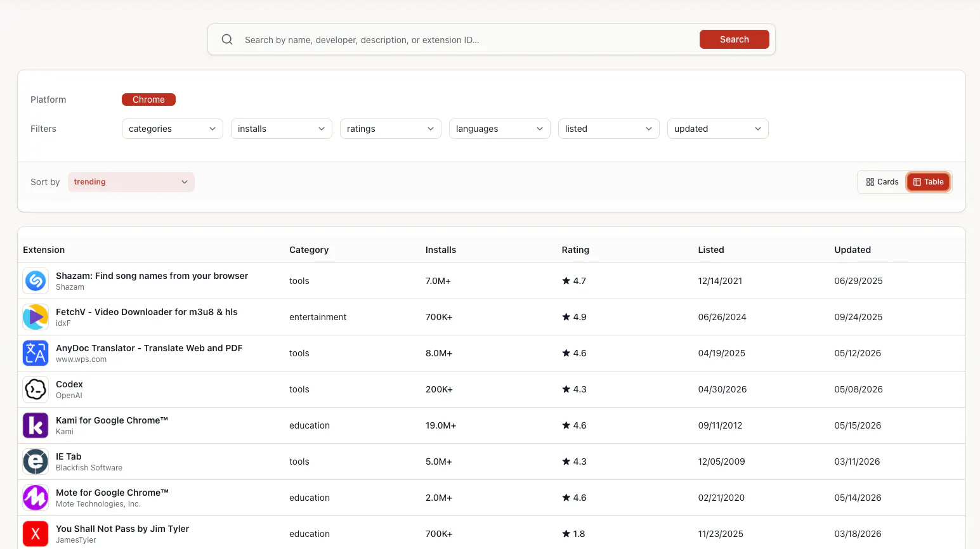This screenshot has width=980, height=549.
Task: Switch to Cards view
Action: tap(882, 182)
